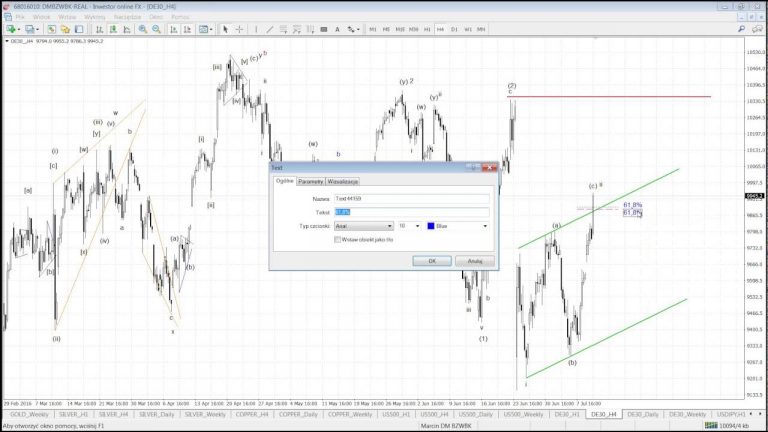The width and height of the screenshot is (768, 432).
Task: Click the Tekst input field
Action: pyautogui.click(x=412, y=212)
